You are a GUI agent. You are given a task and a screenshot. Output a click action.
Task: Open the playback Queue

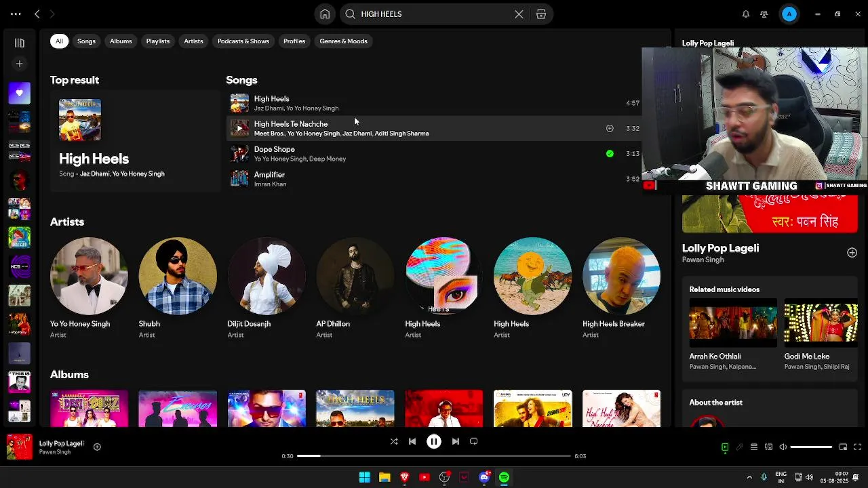pos(754,447)
